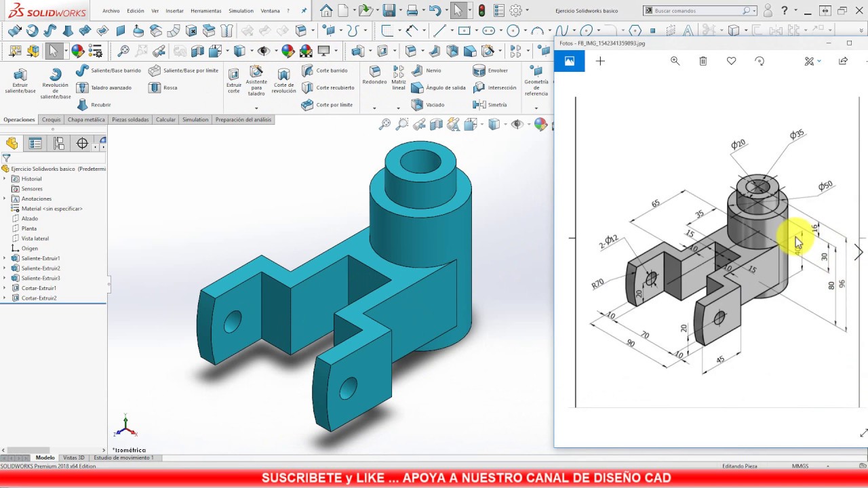This screenshot has width=868, height=488.
Task: Switch to Chapa metálica tab
Action: coord(86,119)
